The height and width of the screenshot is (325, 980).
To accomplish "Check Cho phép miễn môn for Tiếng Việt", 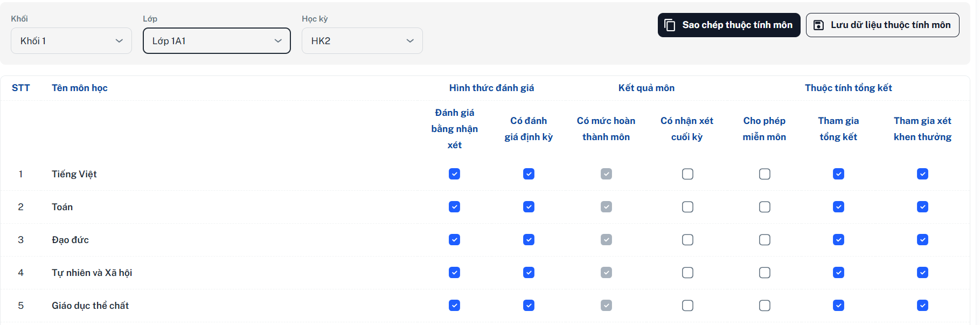I will click(764, 174).
